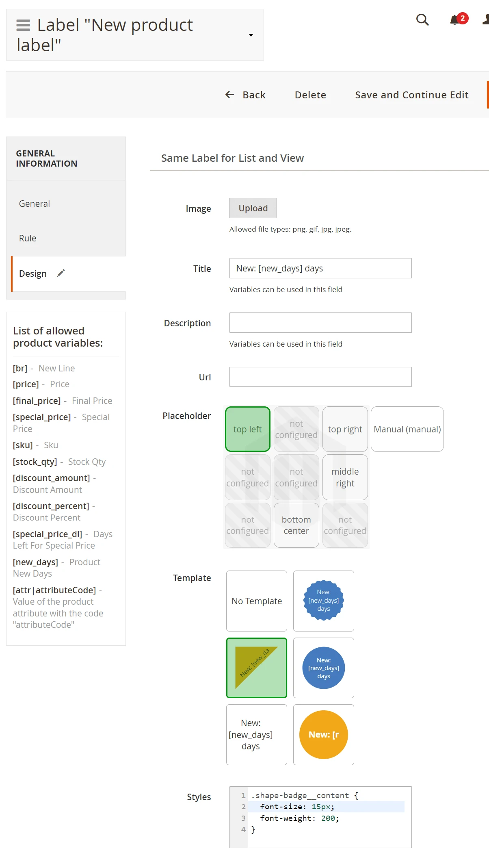Click the Upload image button

click(253, 208)
